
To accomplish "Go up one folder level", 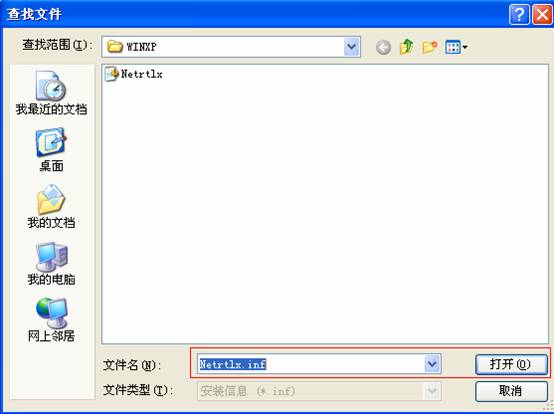I will tap(406, 47).
